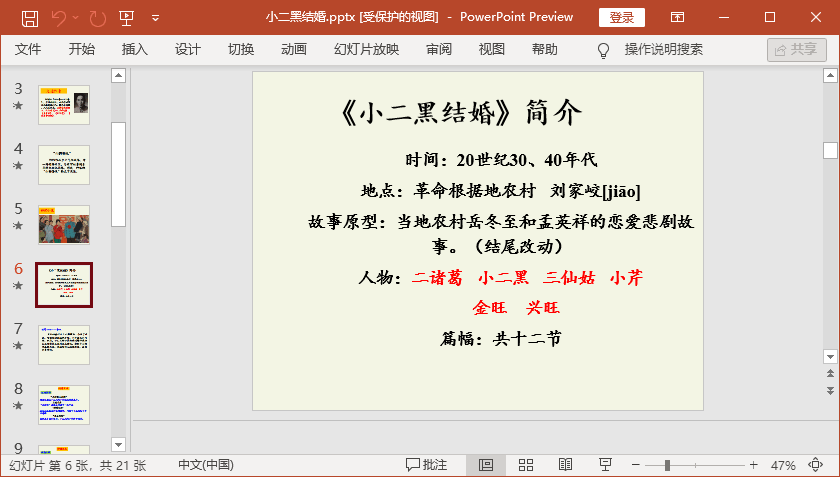The height and width of the screenshot is (477, 840).
Task: Switch to the 插入 tab
Action: [134, 49]
